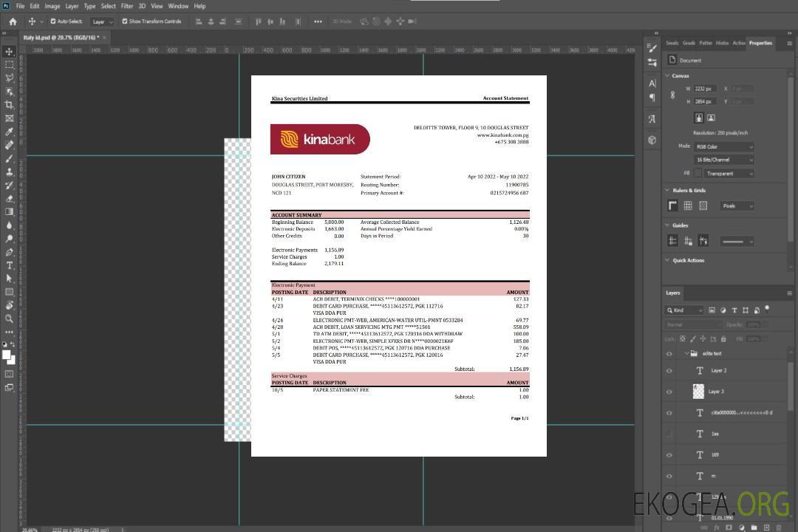
Task: Switch to the Actions panel tab
Action: coord(738,43)
